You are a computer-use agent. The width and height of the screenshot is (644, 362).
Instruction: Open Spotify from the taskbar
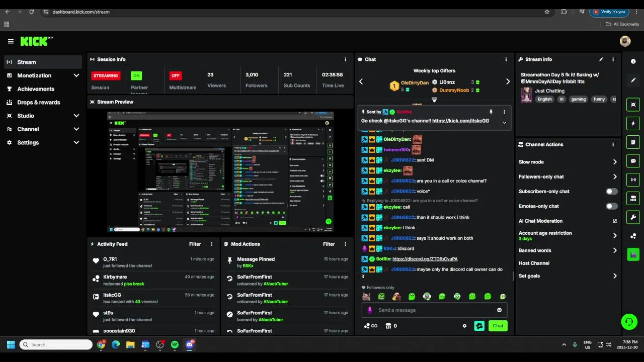(x=175, y=344)
